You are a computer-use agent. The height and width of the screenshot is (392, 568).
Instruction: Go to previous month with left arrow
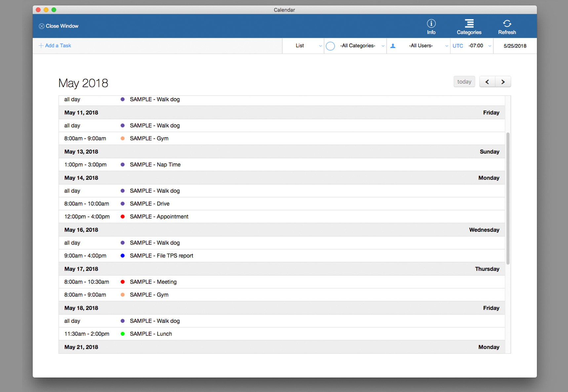coord(487,82)
